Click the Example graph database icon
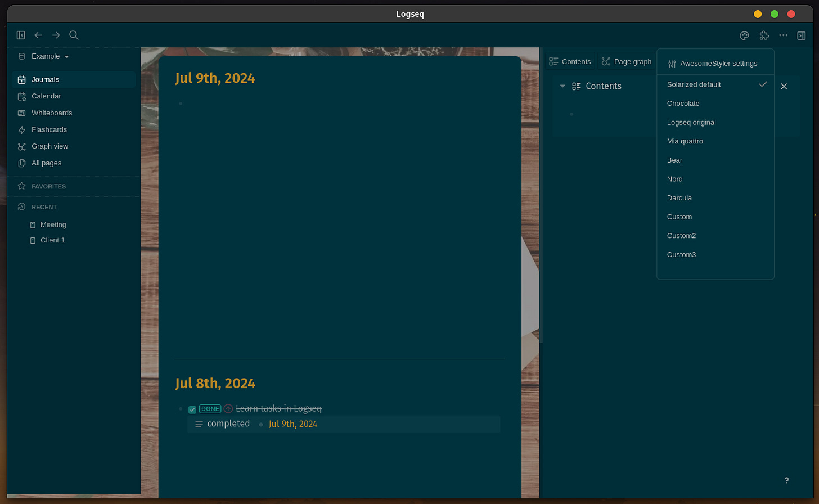819x504 pixels. (22, 56)
